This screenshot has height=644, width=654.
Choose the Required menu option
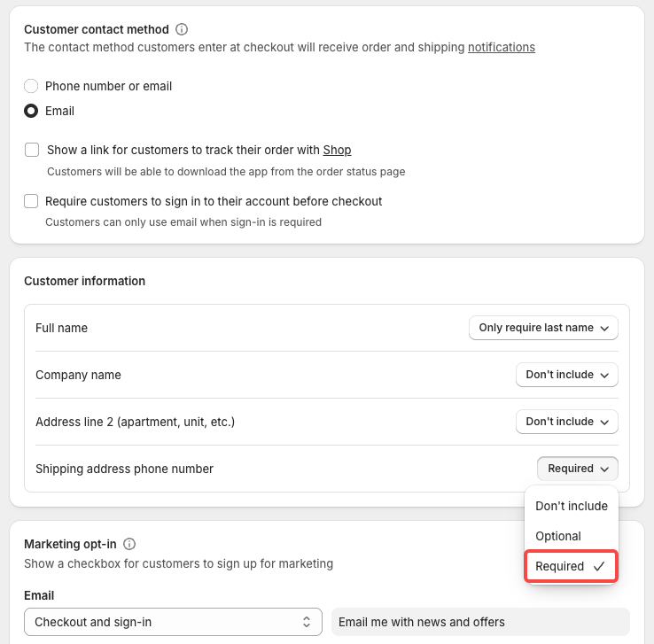571,566
